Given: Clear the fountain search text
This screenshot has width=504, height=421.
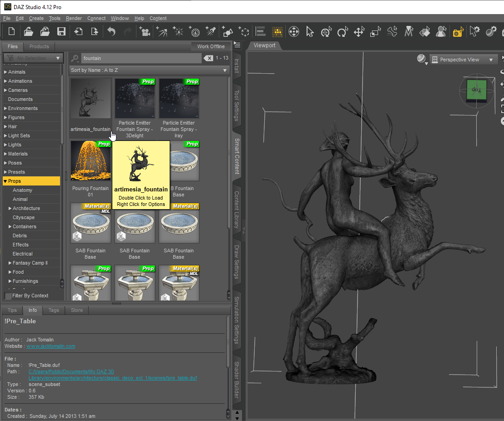Looking at the screenshot, I should click(208, 58).
